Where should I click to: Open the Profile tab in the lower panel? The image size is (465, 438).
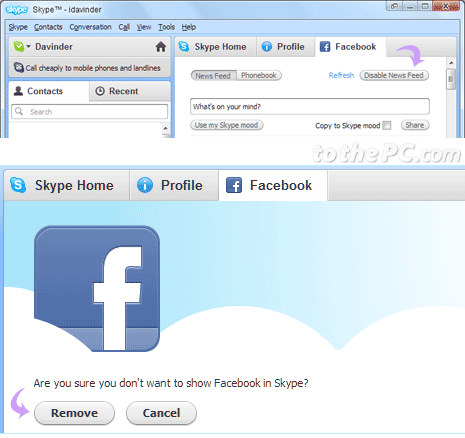coord(174,185)
